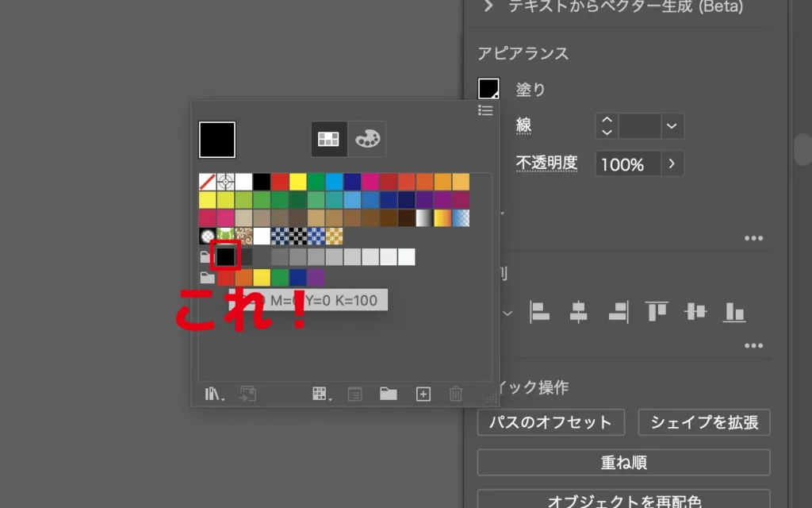Open the stroke weight dropdown arrow

pos(672,125)
